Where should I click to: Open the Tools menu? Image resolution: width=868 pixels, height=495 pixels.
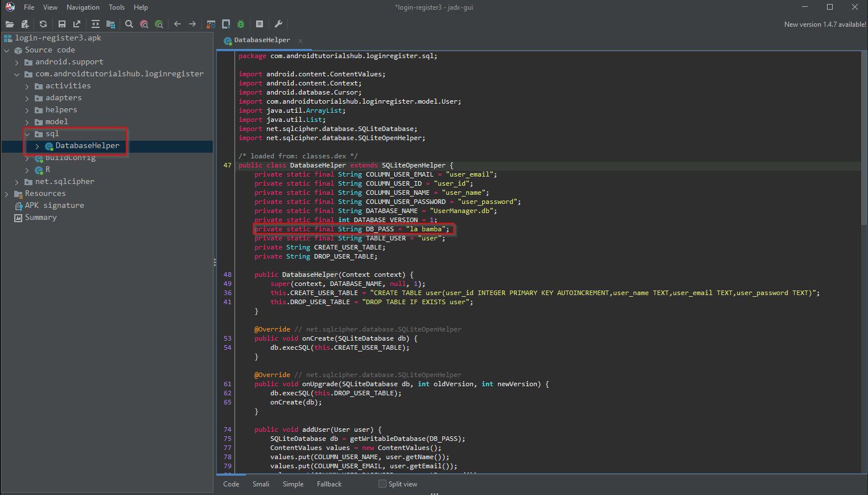pos(117,7)
